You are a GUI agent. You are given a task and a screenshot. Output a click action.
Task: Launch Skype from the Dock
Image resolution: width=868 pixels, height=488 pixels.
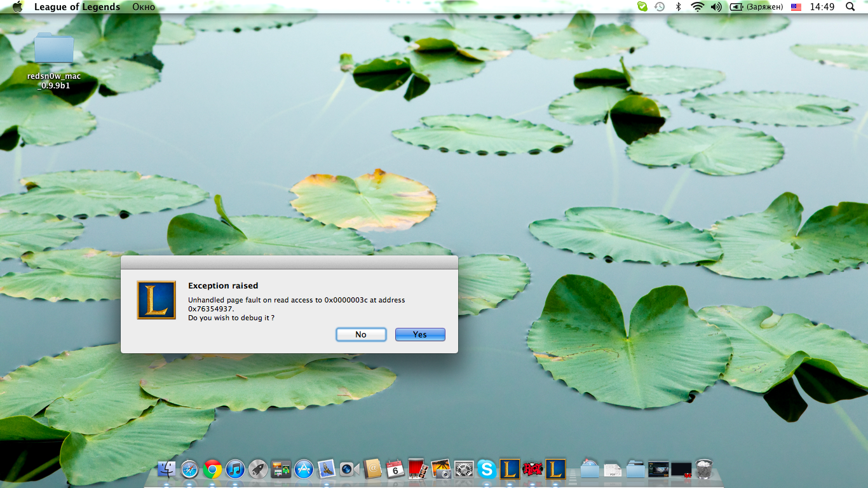[x=487, y=469]
